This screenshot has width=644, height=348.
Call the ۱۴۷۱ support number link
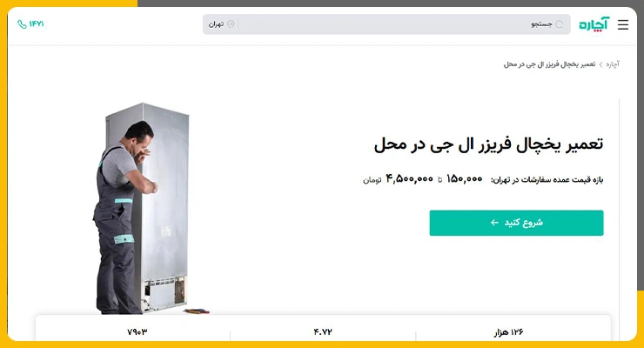pos(30,24)
